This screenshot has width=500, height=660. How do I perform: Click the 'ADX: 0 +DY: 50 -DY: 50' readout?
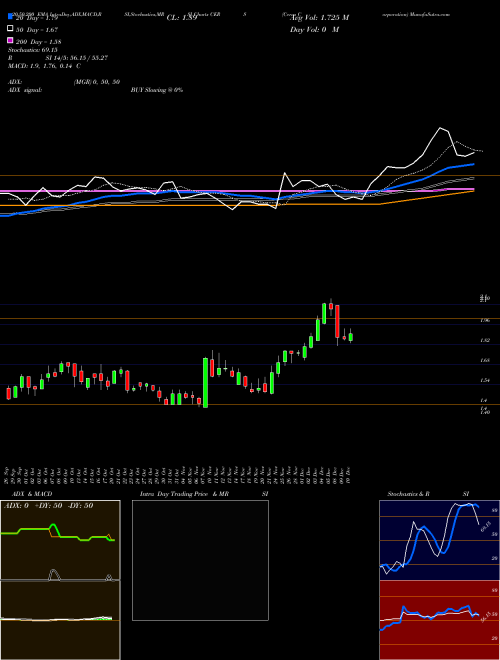click(x=48, y=506)
